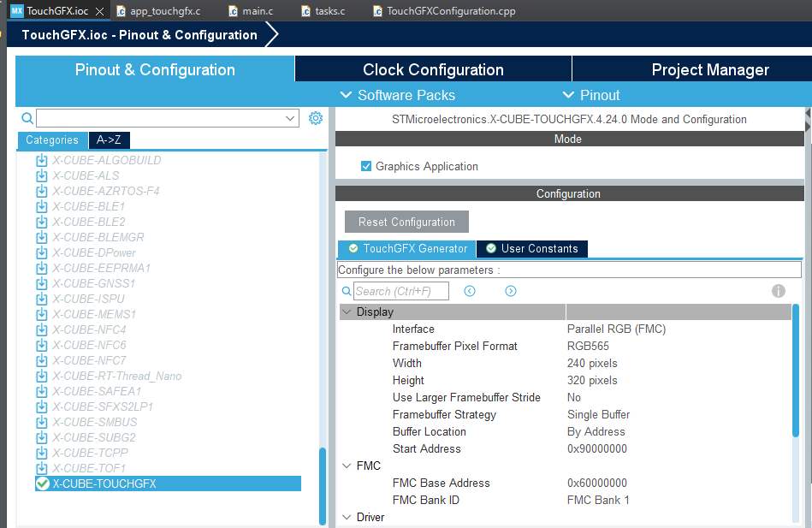The height and width of the screenshot is (528, 812).
Task: Click the categories list vertical scrollbar
Action: (323, 485)
